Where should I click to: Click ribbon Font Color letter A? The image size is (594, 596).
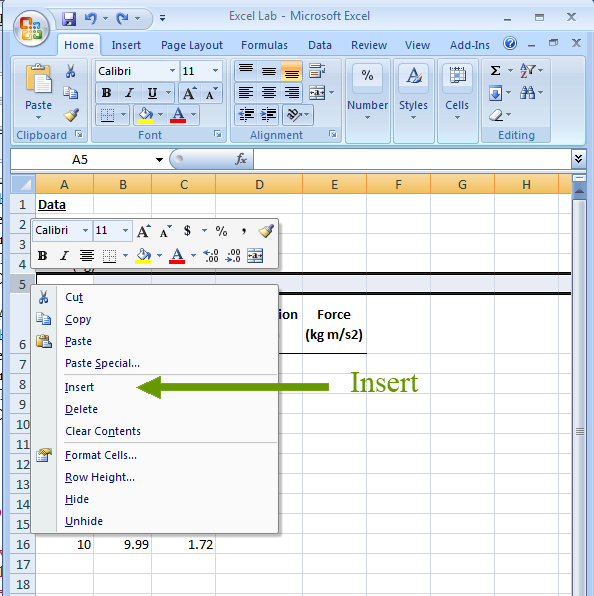[178, 115]
